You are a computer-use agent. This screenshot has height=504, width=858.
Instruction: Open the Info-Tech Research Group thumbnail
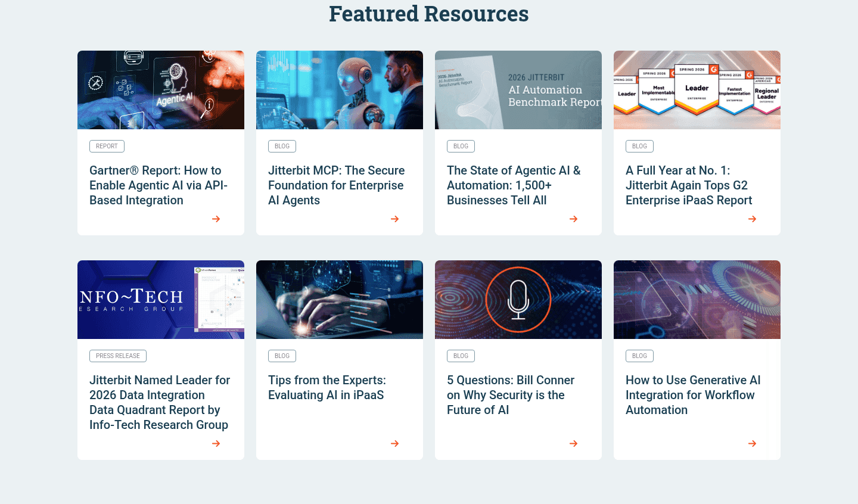[161, 300]
